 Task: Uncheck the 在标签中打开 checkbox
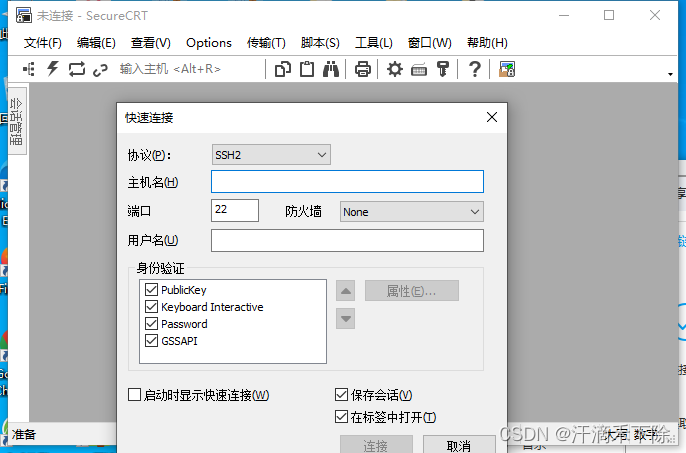coord(341,416)
